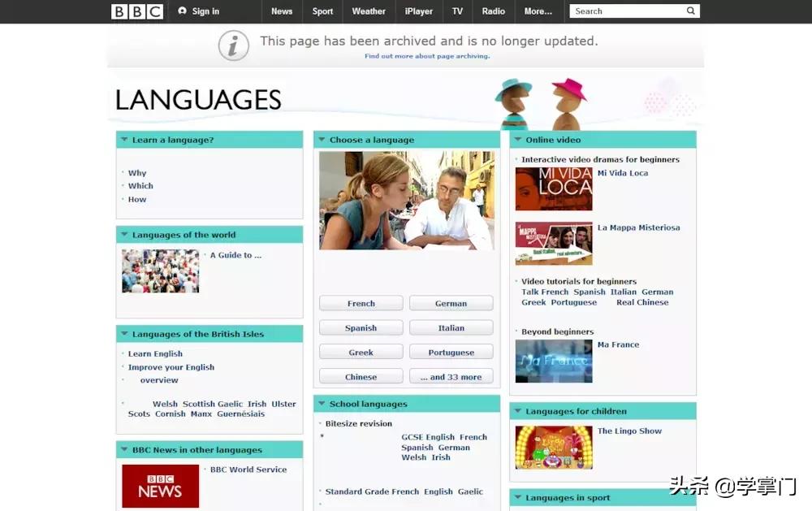This screenshot has height=511, width=812.
Task: Open the Cornish language link
Action: (170, 414)
